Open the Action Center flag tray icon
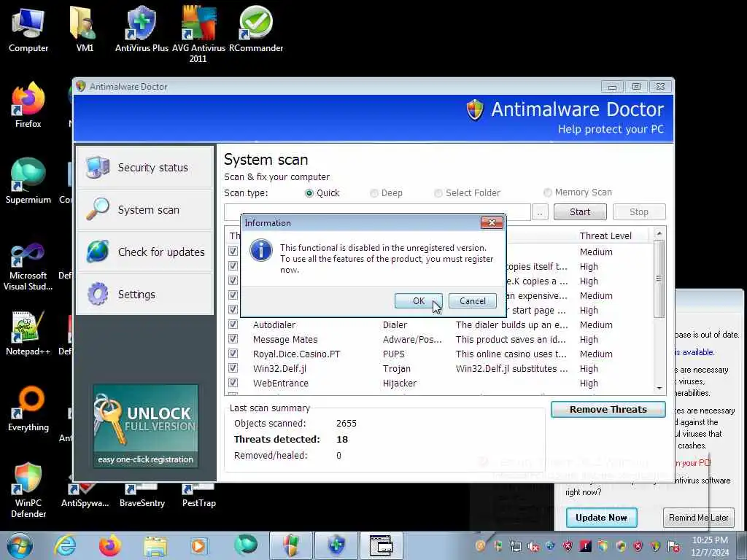The image size is (747, 560). (x=673, y=547)
